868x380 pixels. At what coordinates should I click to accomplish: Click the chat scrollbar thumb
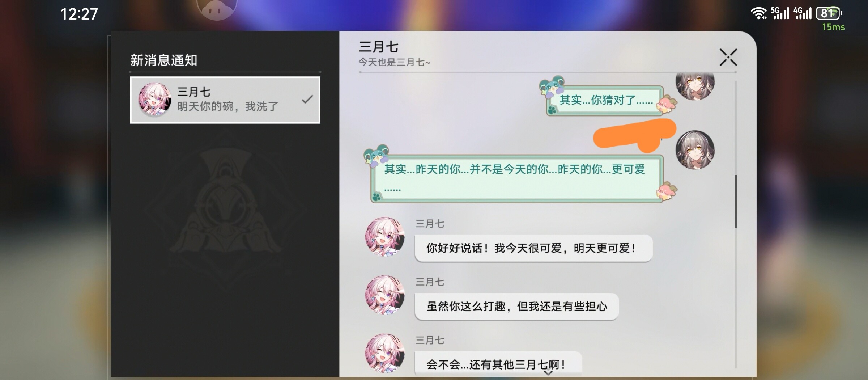click(736, 202)
